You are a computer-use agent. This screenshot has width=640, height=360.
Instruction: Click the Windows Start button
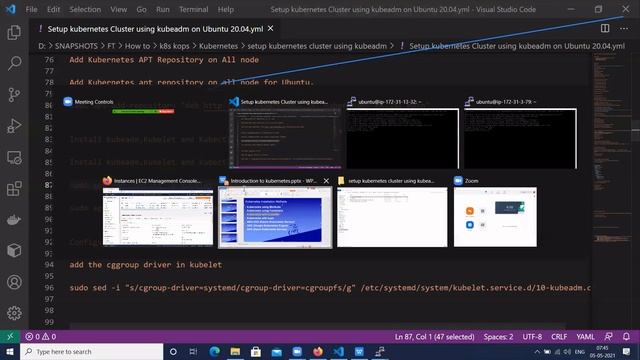10,351
